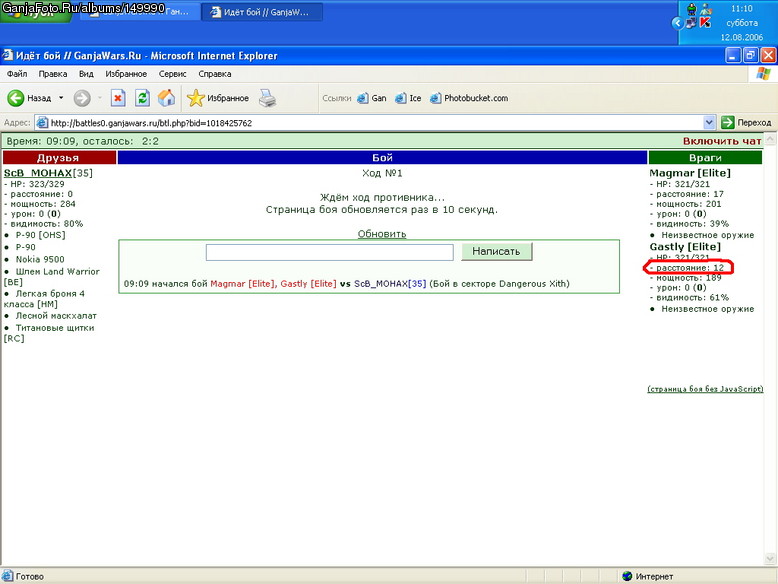Print the page with printer icon
The image size is (778, 584).
(267, 98)
